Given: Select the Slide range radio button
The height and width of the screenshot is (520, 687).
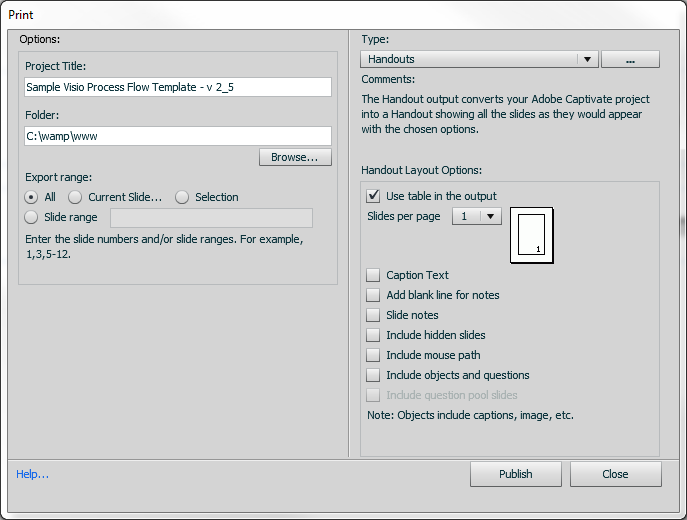Looking at the screenshot, I should 32,217.
